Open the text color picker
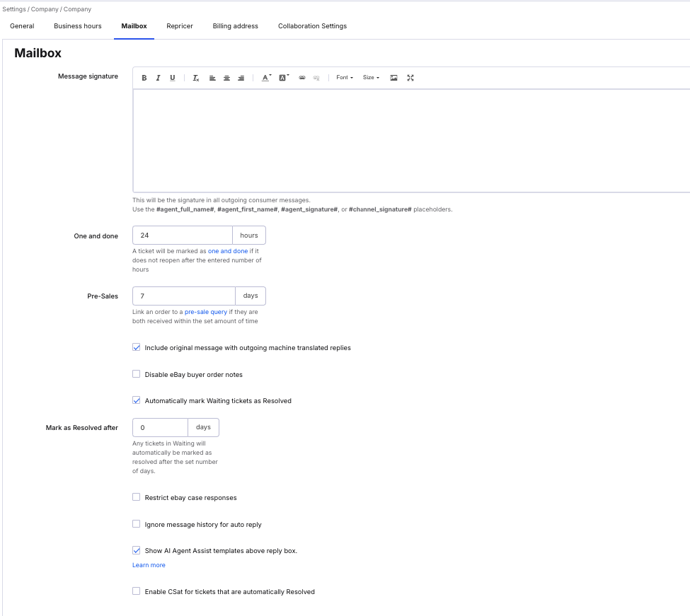 click(x=266, y=78)
